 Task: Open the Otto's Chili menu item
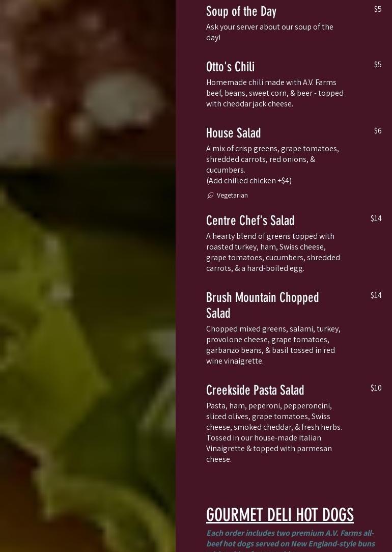[x=230, y=67]
